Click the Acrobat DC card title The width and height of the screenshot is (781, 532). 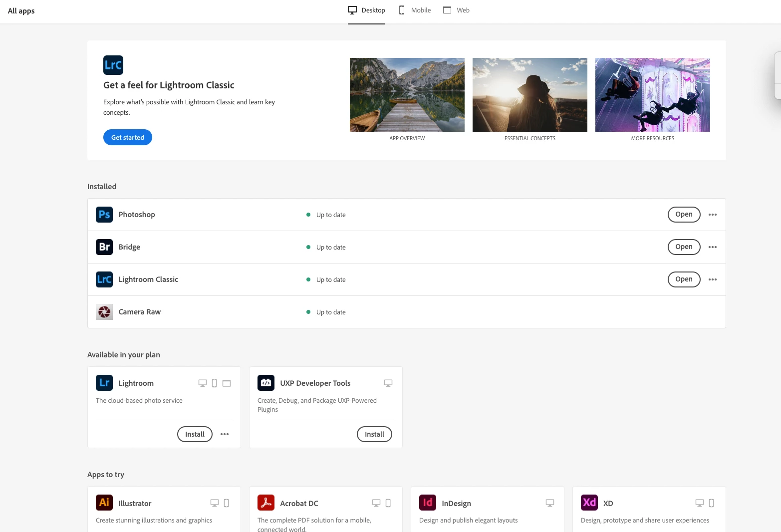(299, 504)
